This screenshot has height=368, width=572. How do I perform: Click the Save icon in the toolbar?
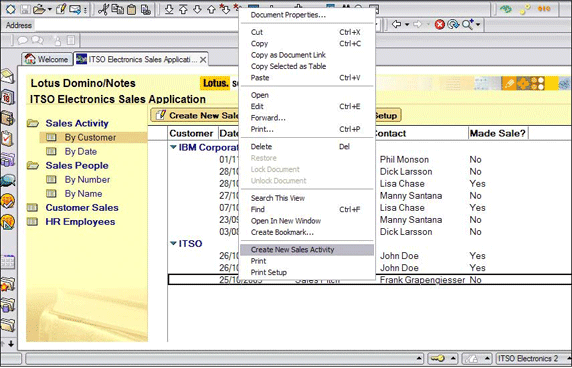click(25, 9)
